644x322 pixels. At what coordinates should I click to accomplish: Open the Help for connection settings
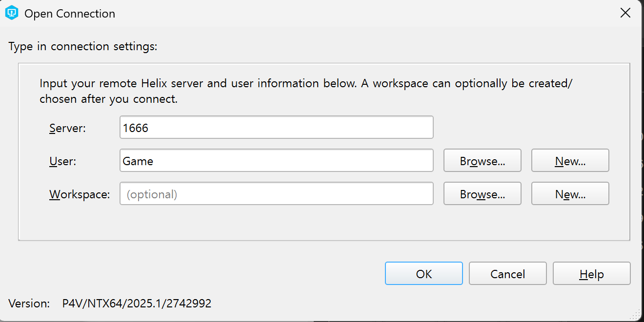coord(592,274)
